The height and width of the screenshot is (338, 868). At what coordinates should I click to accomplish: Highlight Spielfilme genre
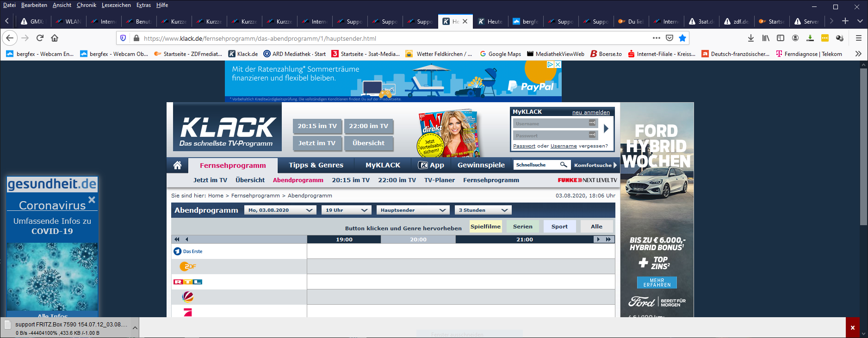(485, 226)
